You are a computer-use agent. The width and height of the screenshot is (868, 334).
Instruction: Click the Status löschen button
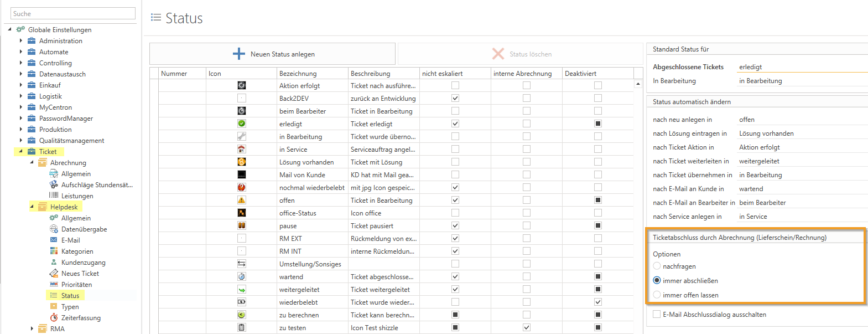click(x=521, y=54)
